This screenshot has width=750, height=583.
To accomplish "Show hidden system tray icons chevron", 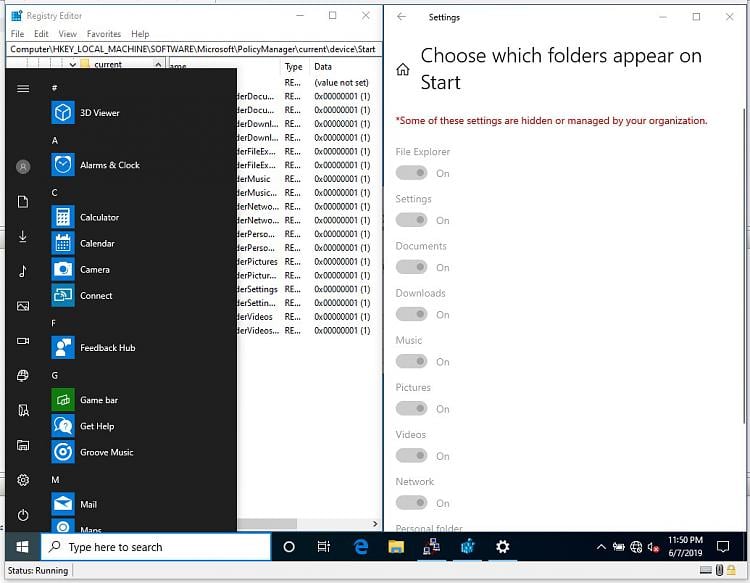I will [601, 547].
